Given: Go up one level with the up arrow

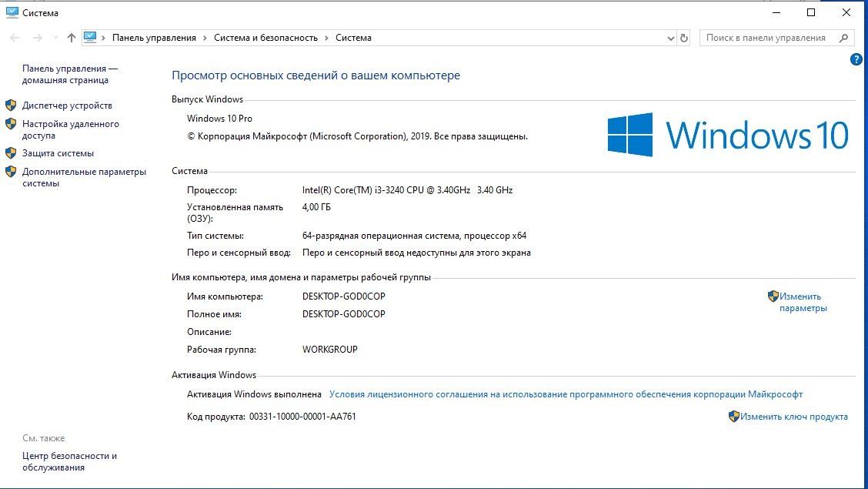Looking at the screenshot, I should [x=72, y=38].
